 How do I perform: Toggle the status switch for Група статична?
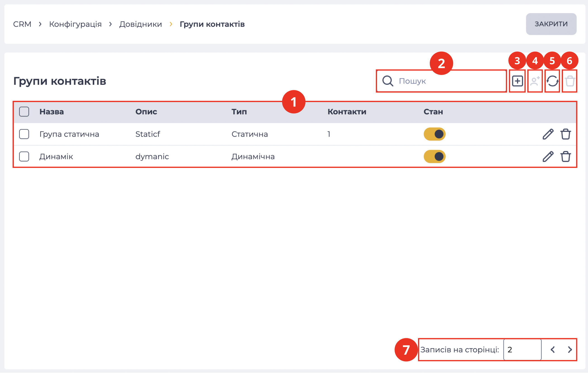click(434, 134)
